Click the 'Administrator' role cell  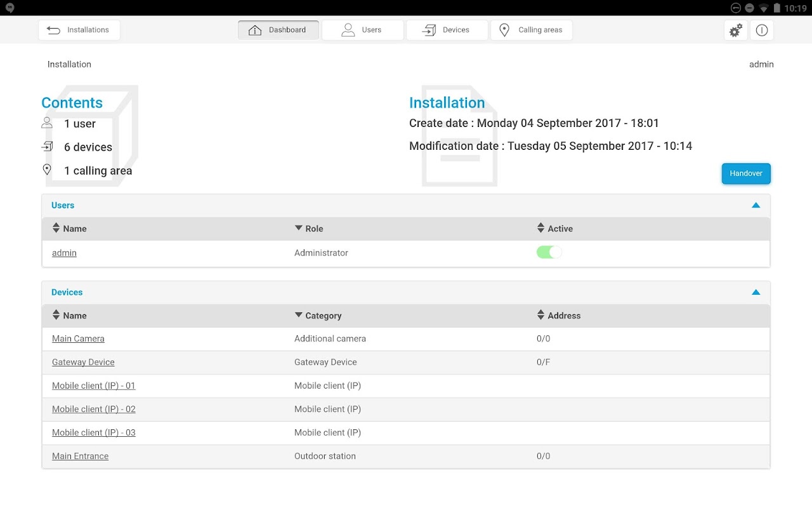pyautogui.click(x=321, y=253)
